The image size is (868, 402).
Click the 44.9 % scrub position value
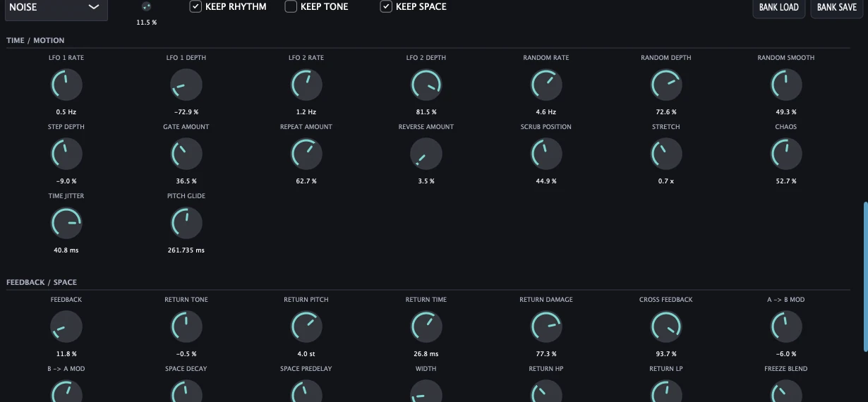(x=546, y=181)
